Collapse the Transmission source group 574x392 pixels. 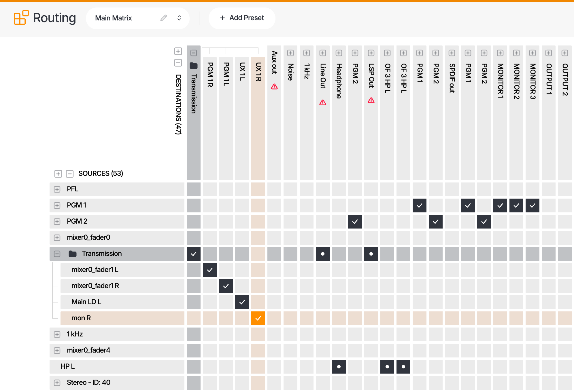click(x=57, y=254)
